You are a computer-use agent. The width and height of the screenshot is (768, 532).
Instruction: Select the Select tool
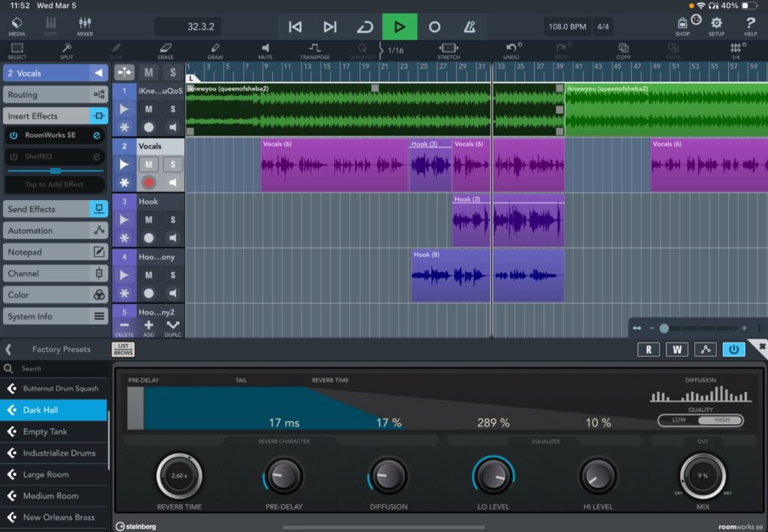click(17, 51)
